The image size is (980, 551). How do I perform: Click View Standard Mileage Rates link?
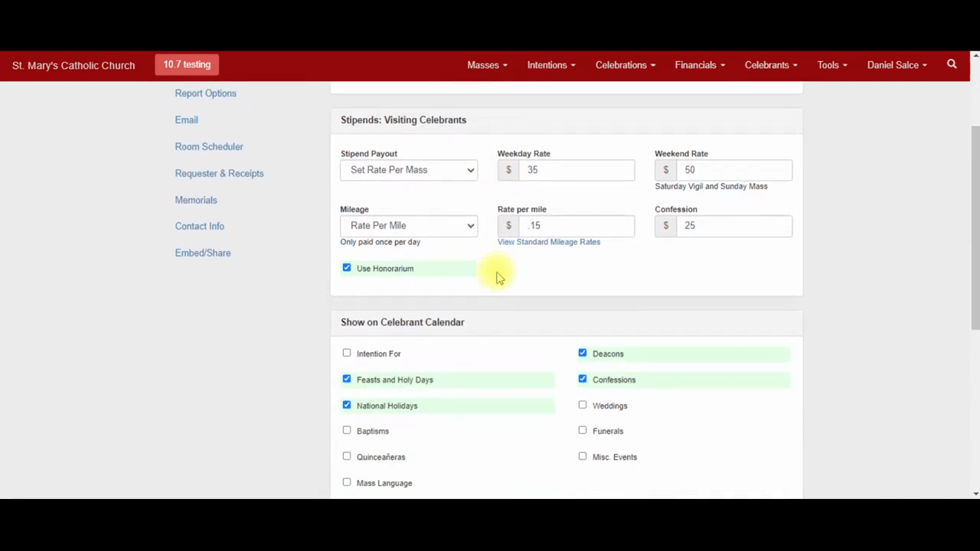click(549, 242)
